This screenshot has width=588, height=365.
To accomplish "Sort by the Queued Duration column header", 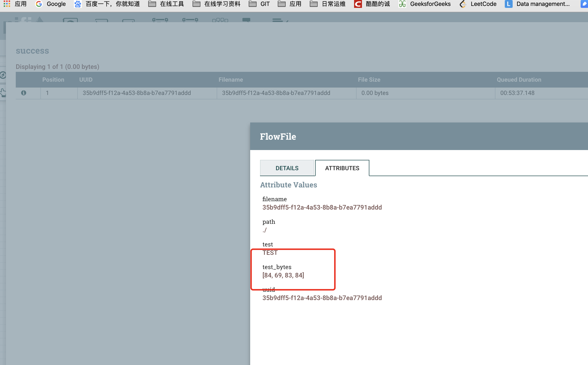I will 519,80.
